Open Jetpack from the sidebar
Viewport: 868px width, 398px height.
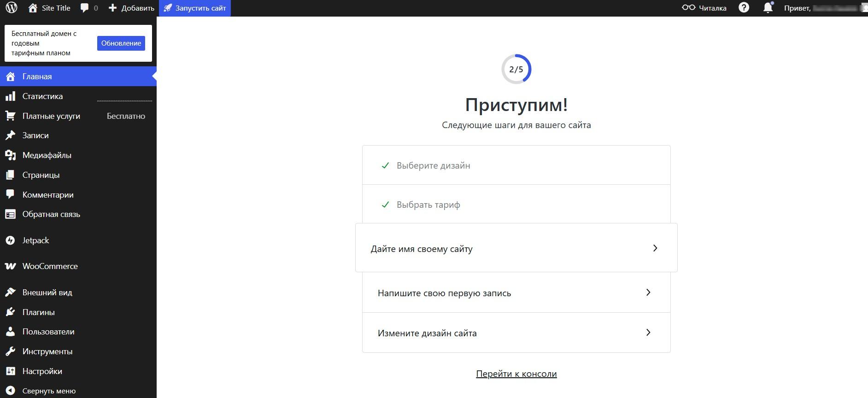(35, 240)
